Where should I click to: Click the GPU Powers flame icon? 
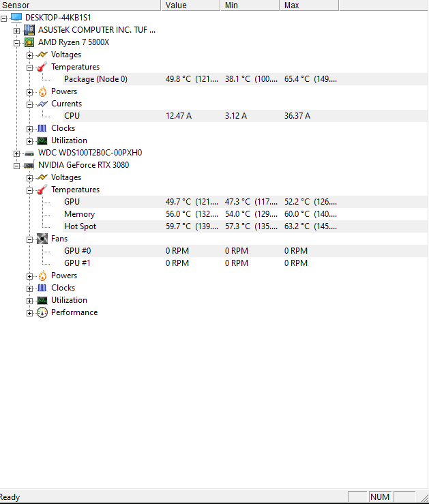point(42,276)
